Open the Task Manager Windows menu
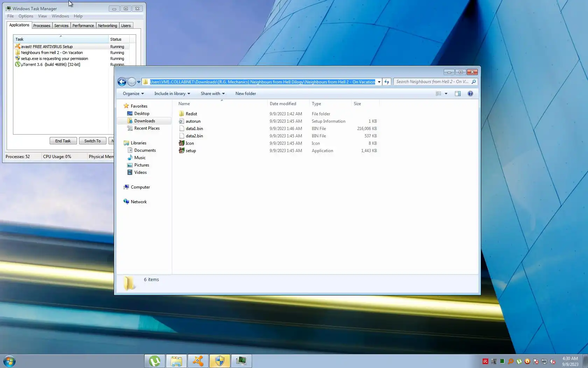The image size is (588, 368). click(x=60, y=16)
